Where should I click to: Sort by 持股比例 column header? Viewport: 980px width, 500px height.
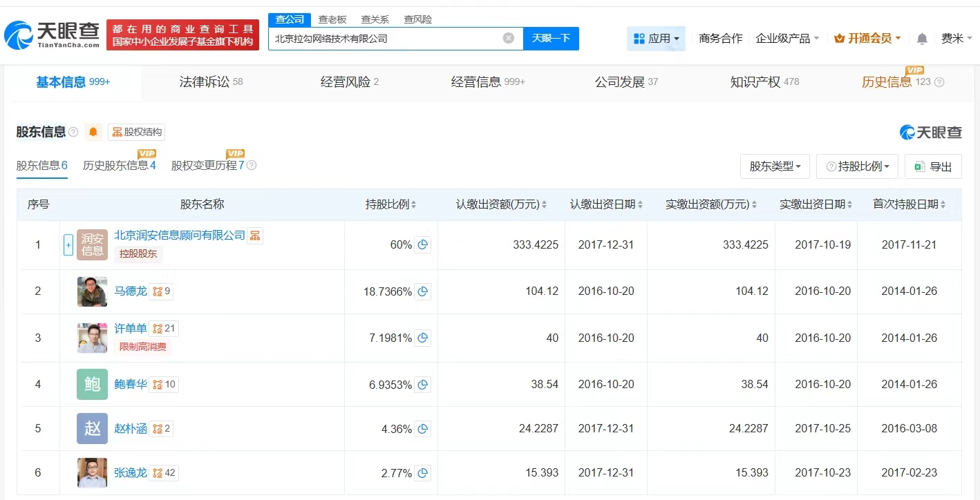(391, 204)
